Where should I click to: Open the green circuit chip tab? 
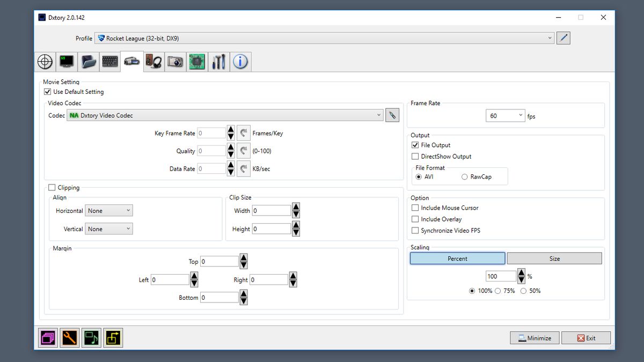(x=197, y=62)
